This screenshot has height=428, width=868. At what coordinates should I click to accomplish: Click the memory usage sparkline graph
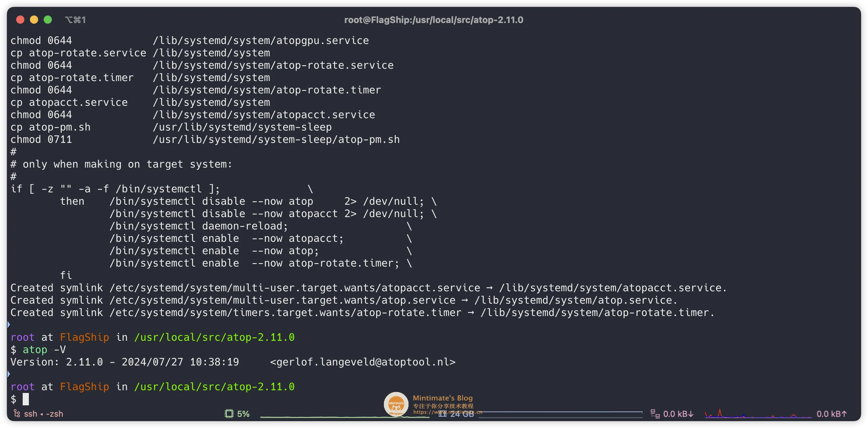(x=560, y=414)
